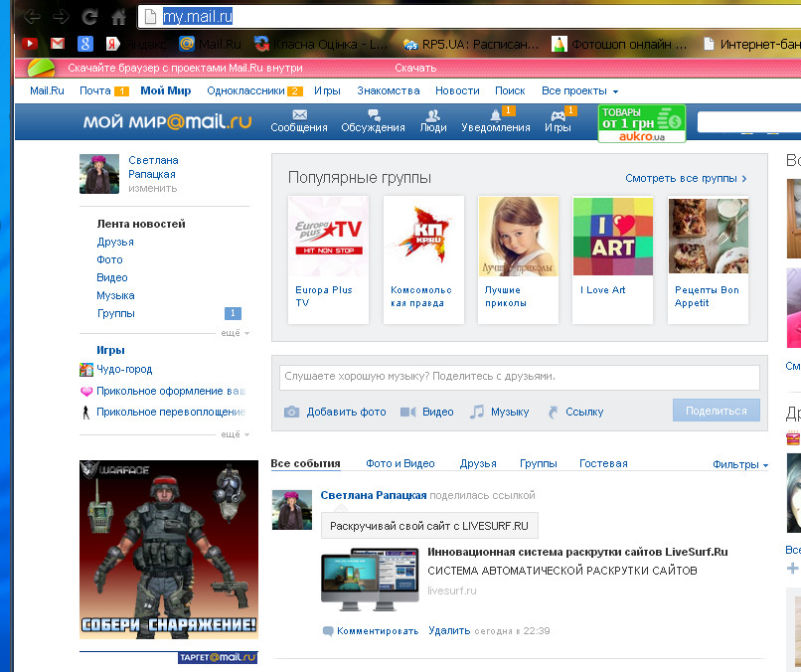Screen dimensions: 801x672
Task: Expand ещё under the Игры list
Action: [235, 434]
